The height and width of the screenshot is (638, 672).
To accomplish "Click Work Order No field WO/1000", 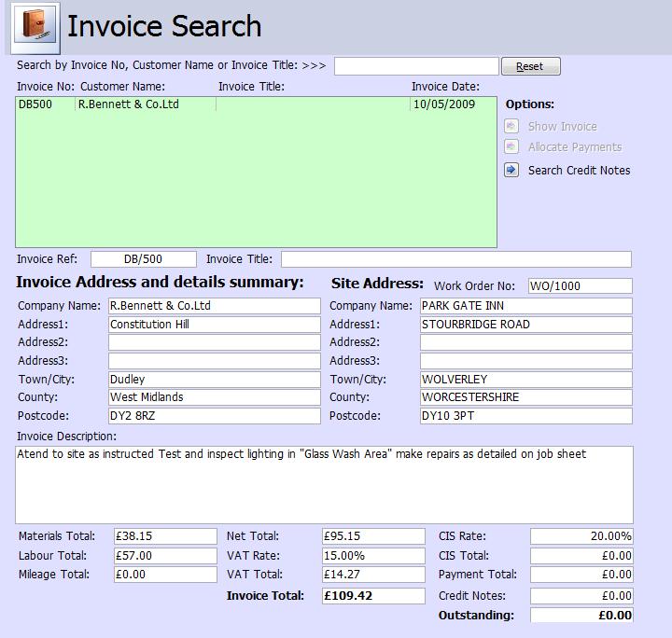I will point(581,286).
